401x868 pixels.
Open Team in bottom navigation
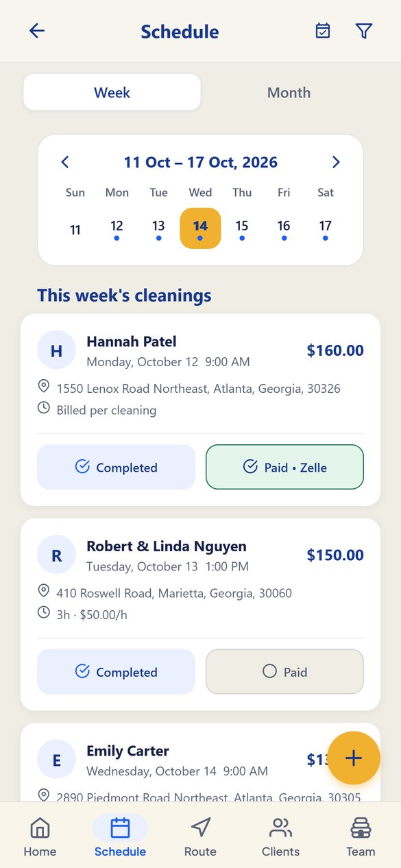coord(361,836)
